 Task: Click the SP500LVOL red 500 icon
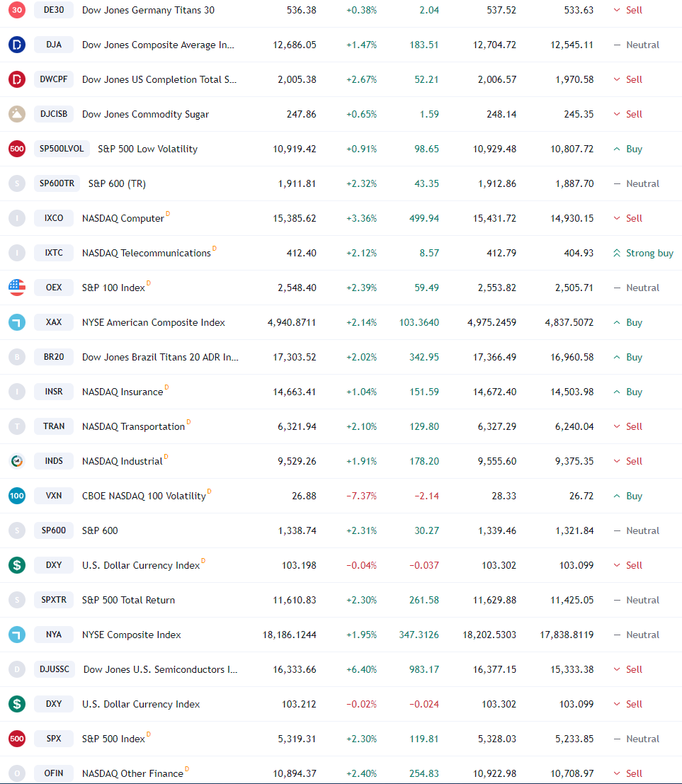coord(17,149)
